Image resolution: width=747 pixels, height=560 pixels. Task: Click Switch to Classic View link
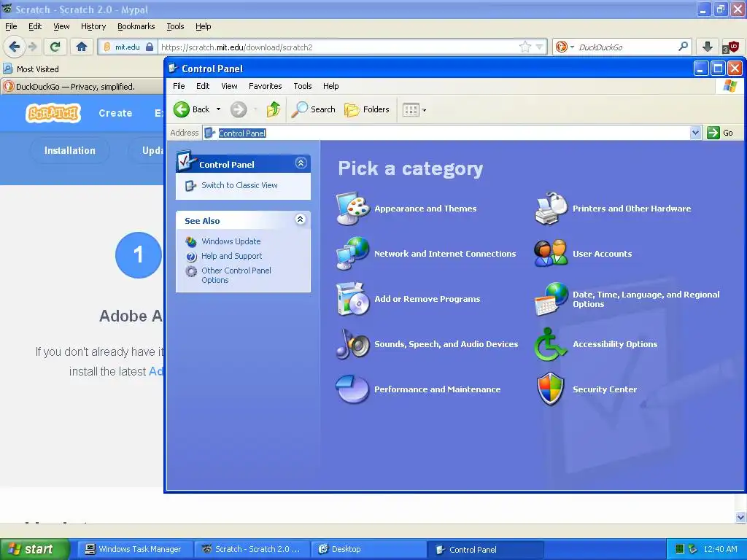239,185
